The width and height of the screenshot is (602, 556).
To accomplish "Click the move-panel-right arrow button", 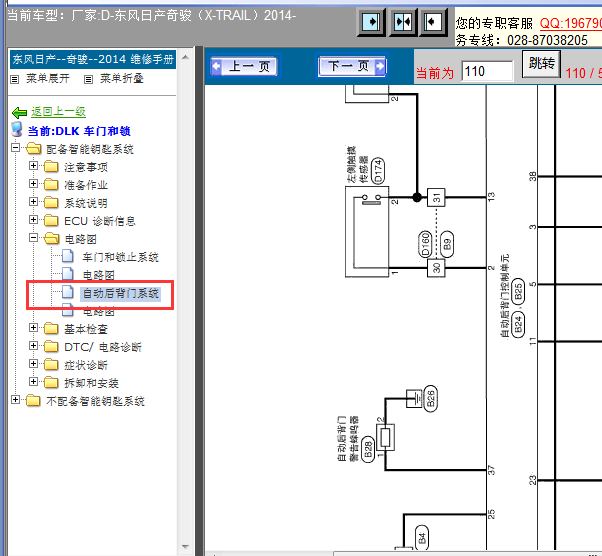I will coord(371,22).
